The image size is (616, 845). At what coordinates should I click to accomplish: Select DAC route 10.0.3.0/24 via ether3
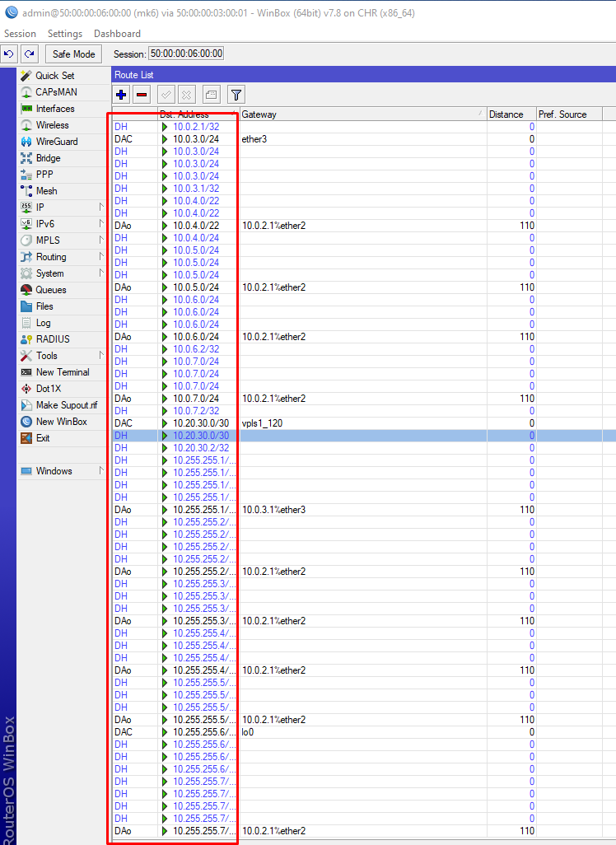tap(364, 139)
